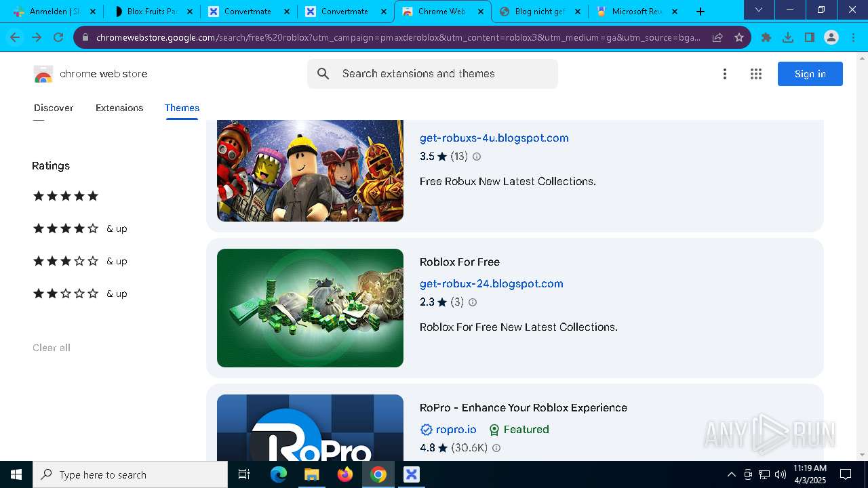The image size is (868, 488).
Task: Focus the Search extensions and themes field
Action: (433, 74)
